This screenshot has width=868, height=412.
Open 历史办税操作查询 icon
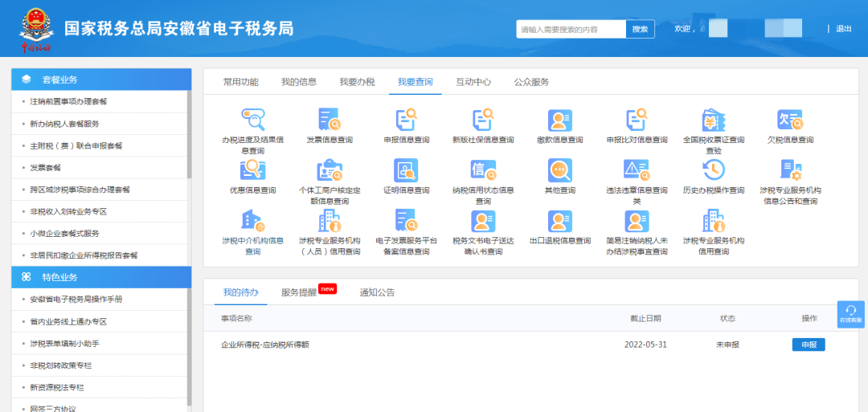(x=714, y=170)
